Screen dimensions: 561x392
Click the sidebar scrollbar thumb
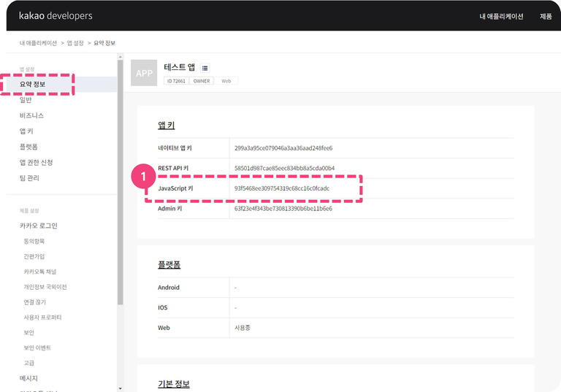[x=121, y=182]
